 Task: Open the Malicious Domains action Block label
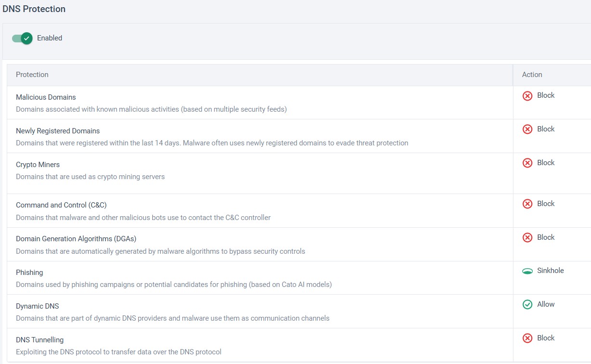pyautogui.click(x=546, y=95)
